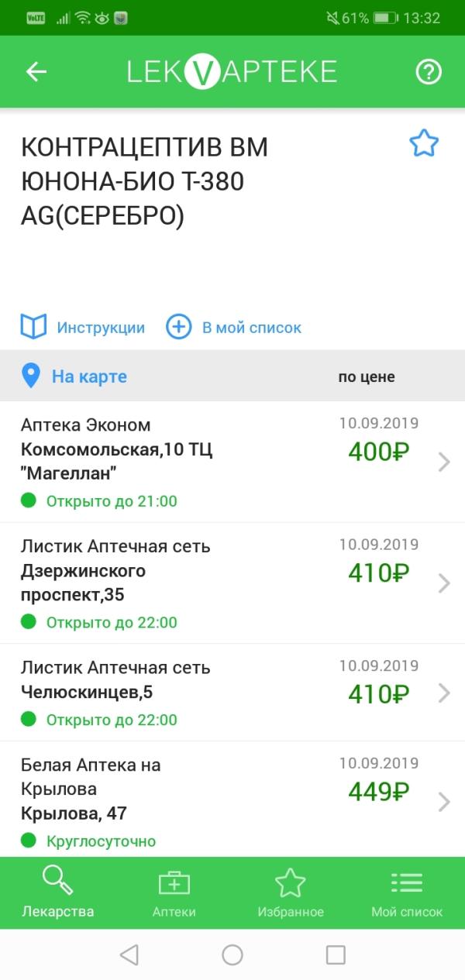Go back with the arrow icon
Viewport: 465px width, 980px height.
[x=36, y=72]
